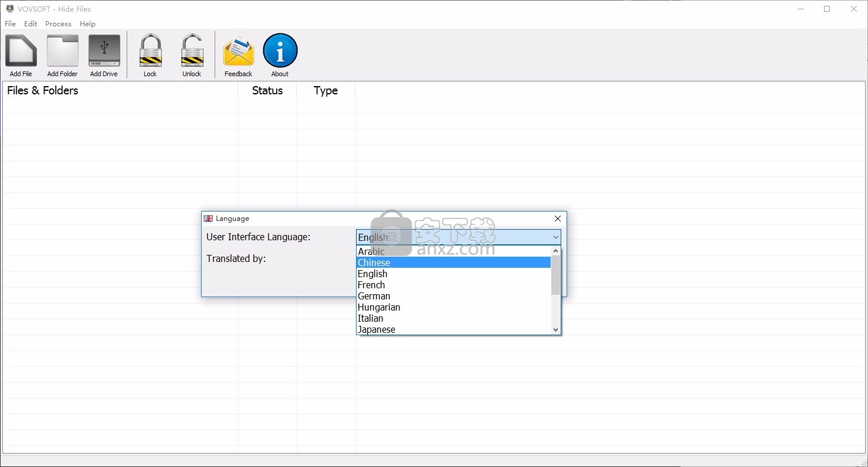Click the Add Drive USB icon
The image size is (868, 467).
pyautogui.click(x=104, y=50)
